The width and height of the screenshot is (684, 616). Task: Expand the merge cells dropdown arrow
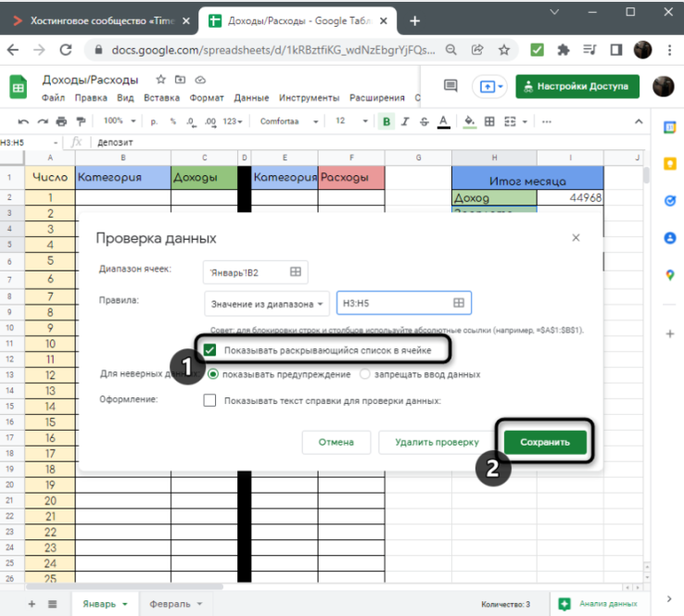tap(525, 121)
